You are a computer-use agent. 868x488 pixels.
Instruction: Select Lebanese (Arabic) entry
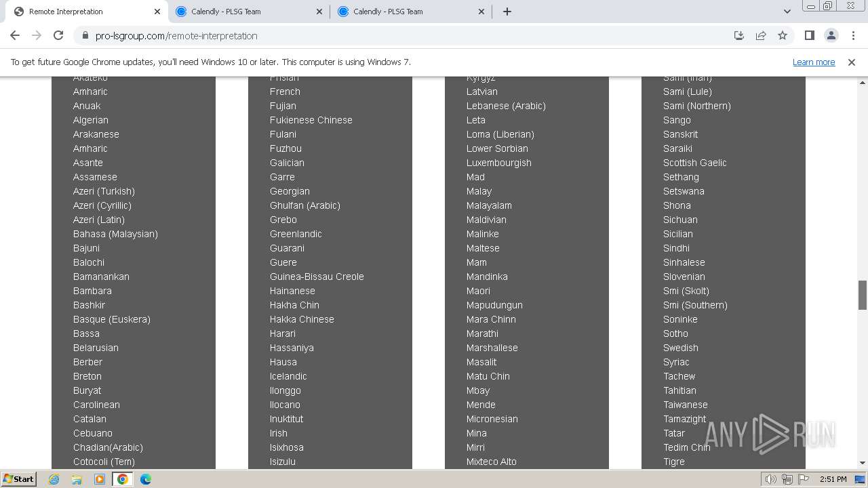(x=506, y=106)
